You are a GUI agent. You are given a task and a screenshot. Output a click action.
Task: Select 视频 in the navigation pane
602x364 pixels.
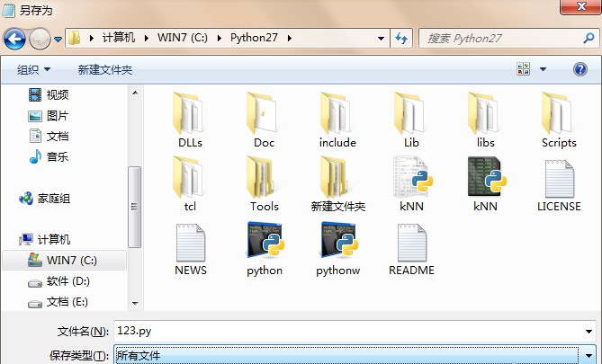pyautogui.click(x=49, y=94)
